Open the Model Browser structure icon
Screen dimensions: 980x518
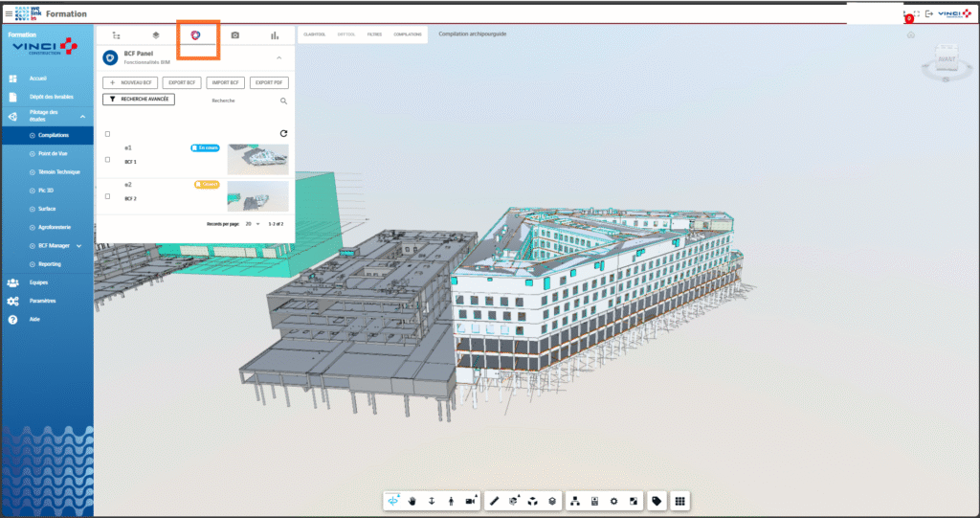pos(576,501)
